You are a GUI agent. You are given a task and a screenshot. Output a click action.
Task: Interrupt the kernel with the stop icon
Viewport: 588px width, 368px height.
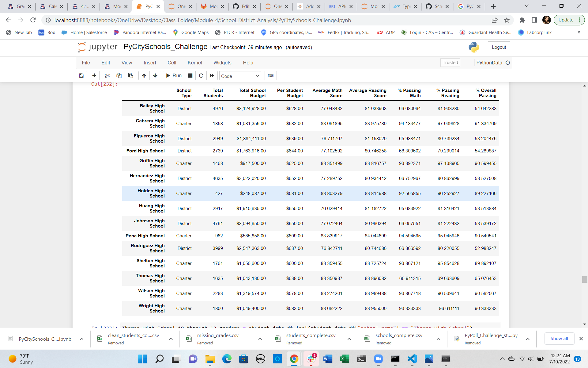tap(190, 75)
